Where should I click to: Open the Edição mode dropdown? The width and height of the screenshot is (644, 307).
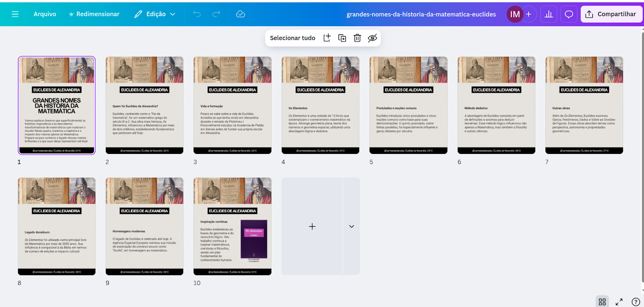coord(155,14)
